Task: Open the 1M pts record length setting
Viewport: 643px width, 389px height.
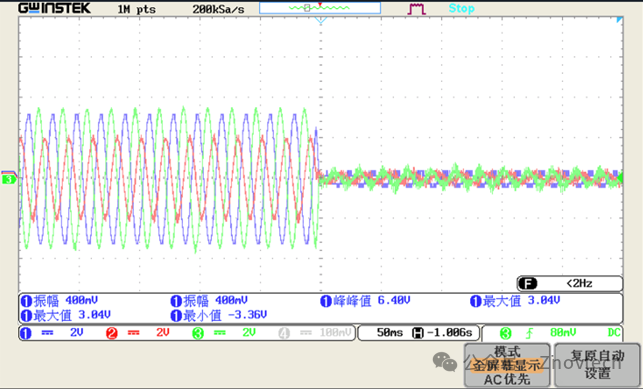Action: 137,9
